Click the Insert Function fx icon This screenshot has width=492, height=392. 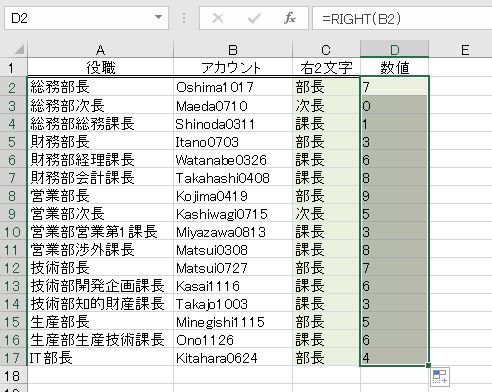coord(290,18)
